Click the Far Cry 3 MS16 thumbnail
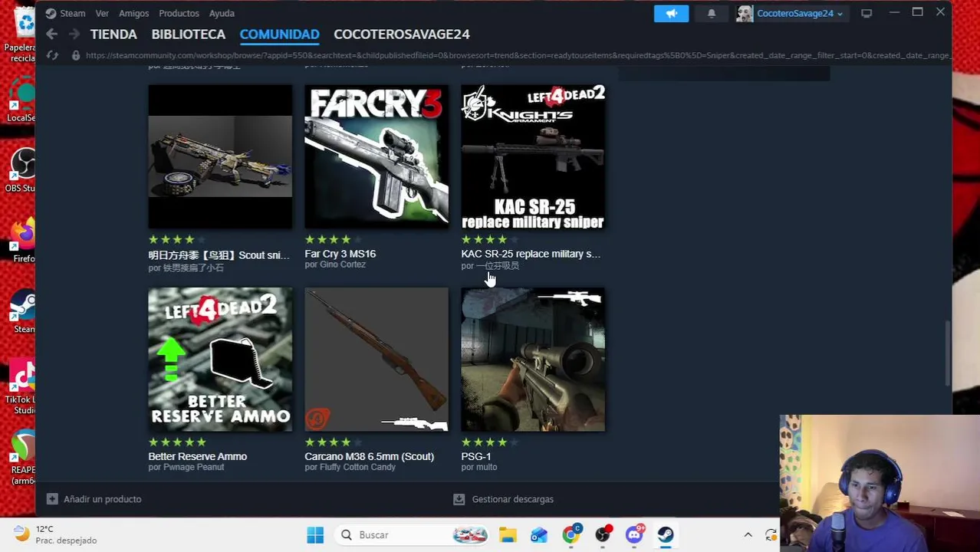 pos(377,156)
